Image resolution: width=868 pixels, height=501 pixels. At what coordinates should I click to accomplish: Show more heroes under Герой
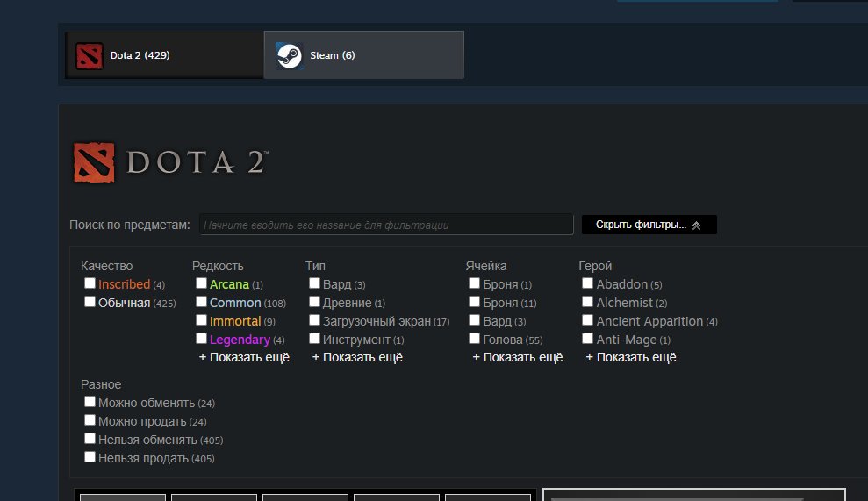click(x=631, y=357)
